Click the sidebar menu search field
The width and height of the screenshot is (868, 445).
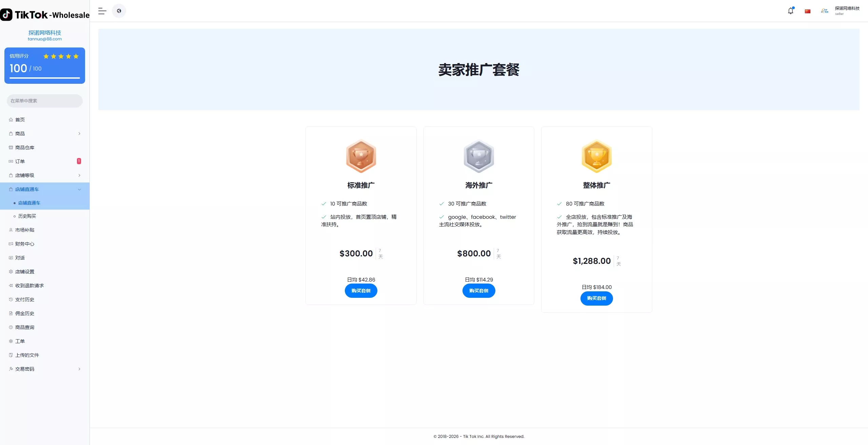coord(45,101)
